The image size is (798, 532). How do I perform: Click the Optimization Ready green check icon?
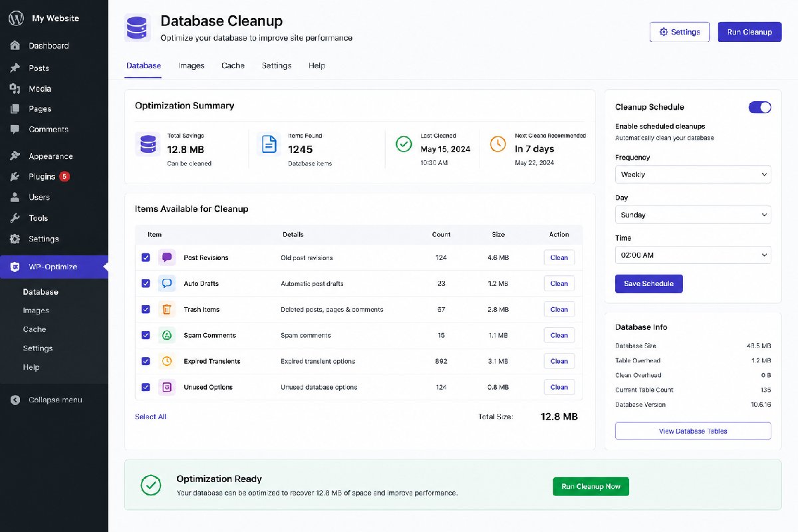[x=151, y=485]
